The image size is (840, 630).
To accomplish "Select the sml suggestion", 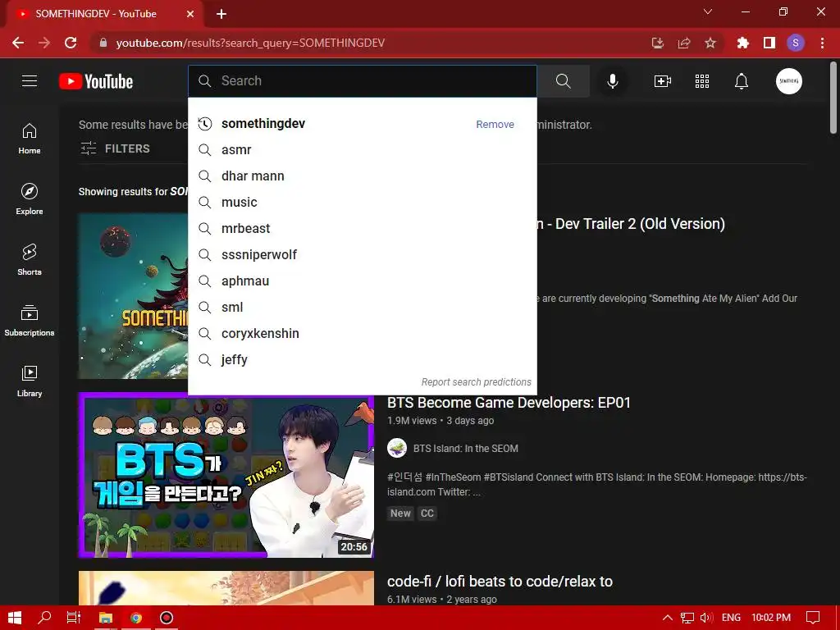I will pos(362,307).
